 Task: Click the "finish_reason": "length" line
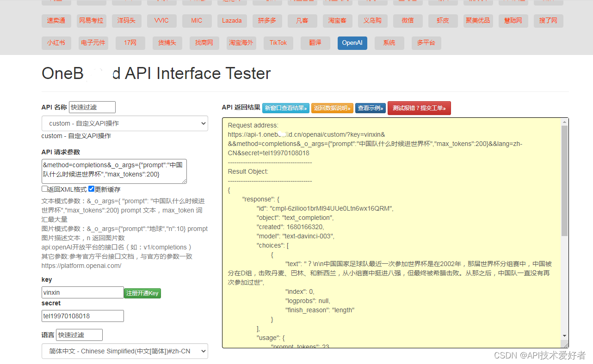320,310
